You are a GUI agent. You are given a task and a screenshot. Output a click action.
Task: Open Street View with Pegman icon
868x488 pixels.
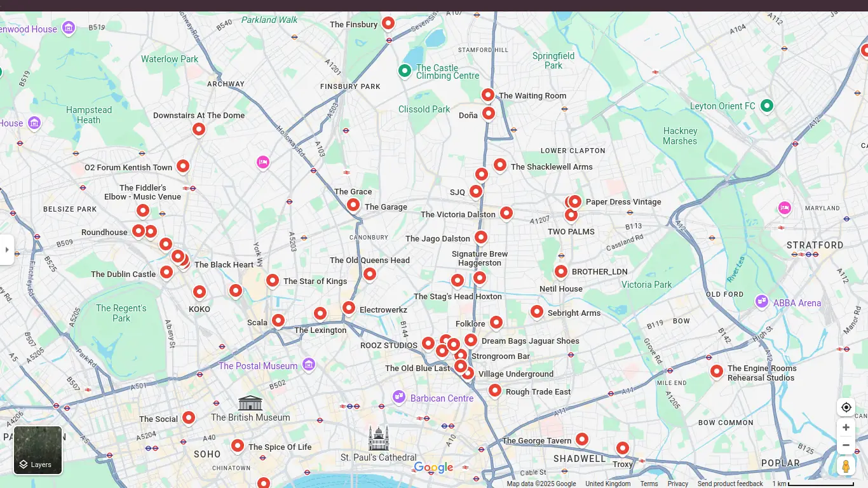(846, 466)
